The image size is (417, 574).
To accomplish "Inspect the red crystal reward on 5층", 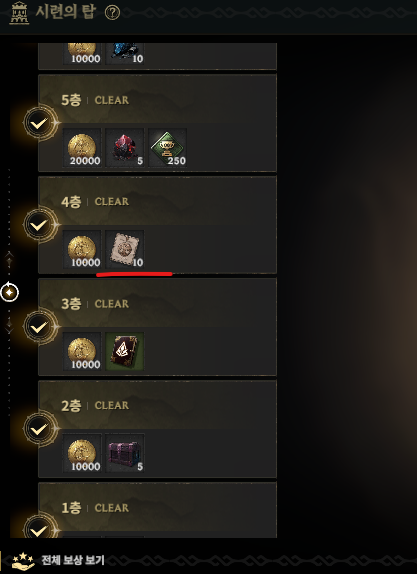I will point(124,148).
